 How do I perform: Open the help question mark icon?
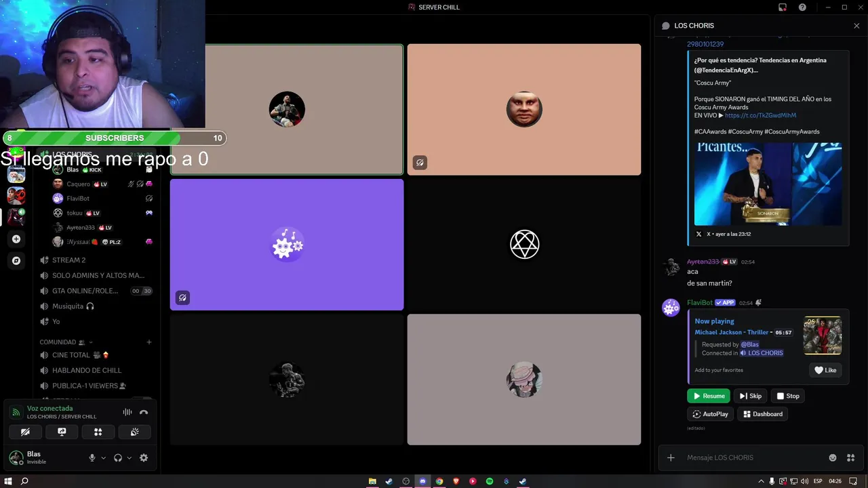tap(802, 7)
